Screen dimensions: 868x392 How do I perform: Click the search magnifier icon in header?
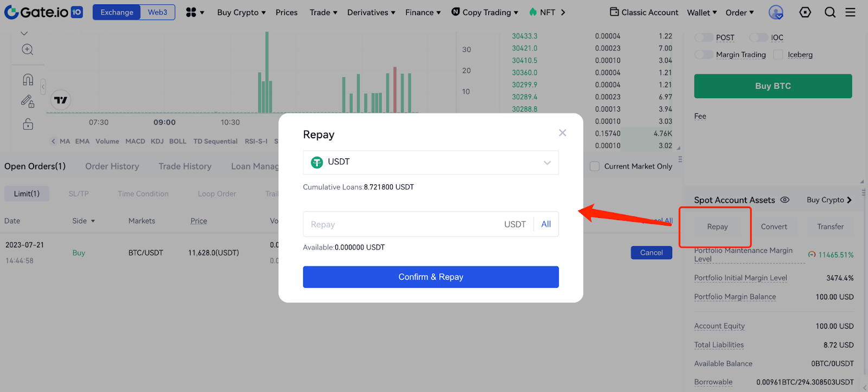pyautogui.click(x=830, y=12)
